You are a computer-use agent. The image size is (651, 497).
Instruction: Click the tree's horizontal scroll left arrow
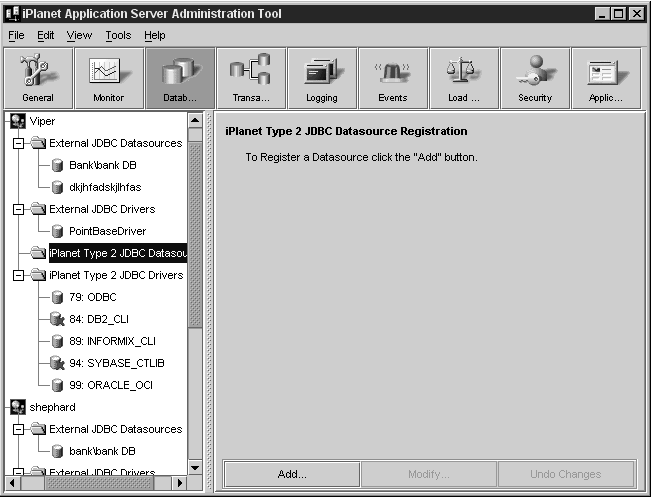click(x=13, y=483)
